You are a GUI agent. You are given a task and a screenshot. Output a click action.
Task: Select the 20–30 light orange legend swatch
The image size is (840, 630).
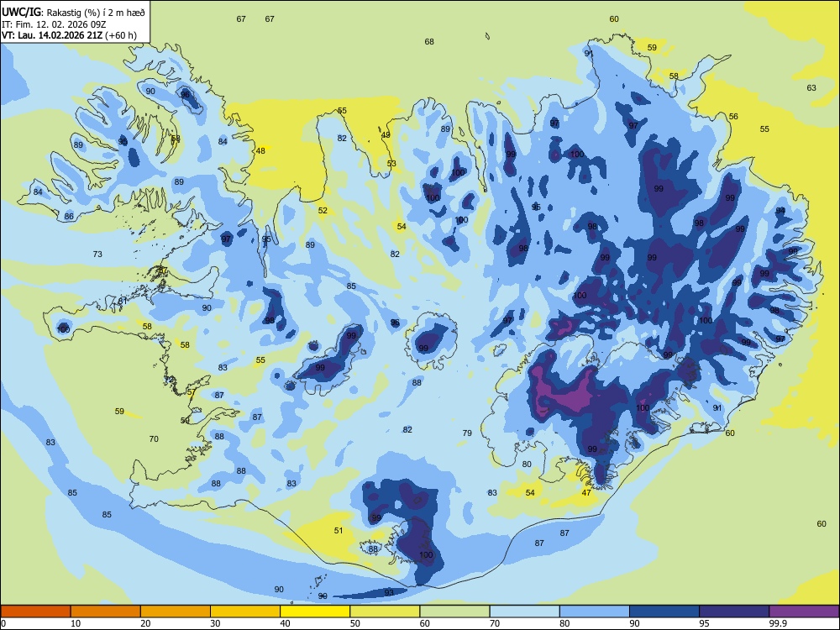tap(176, 612)
